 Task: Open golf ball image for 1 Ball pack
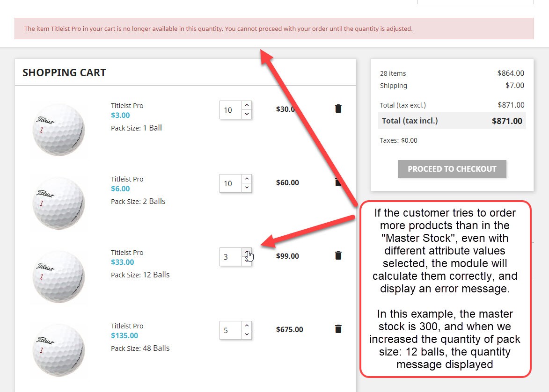coord(59,130)
